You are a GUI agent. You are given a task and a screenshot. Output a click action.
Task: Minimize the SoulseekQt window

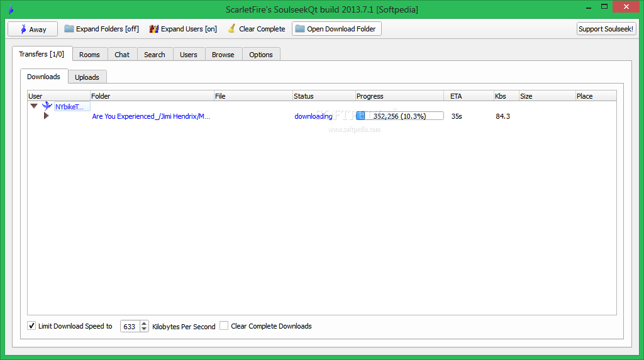click(x=589, y=7)
